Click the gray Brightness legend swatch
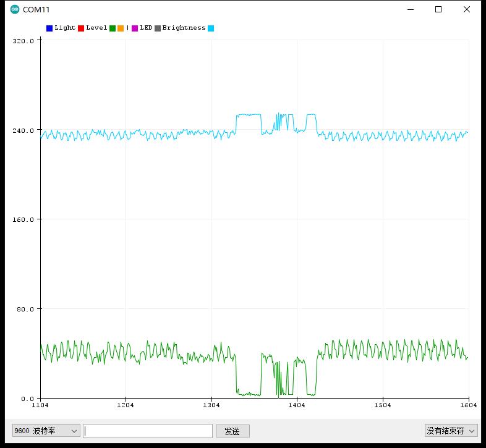The width and height of the screenshot is (486, 448). (x=158, y=28)
